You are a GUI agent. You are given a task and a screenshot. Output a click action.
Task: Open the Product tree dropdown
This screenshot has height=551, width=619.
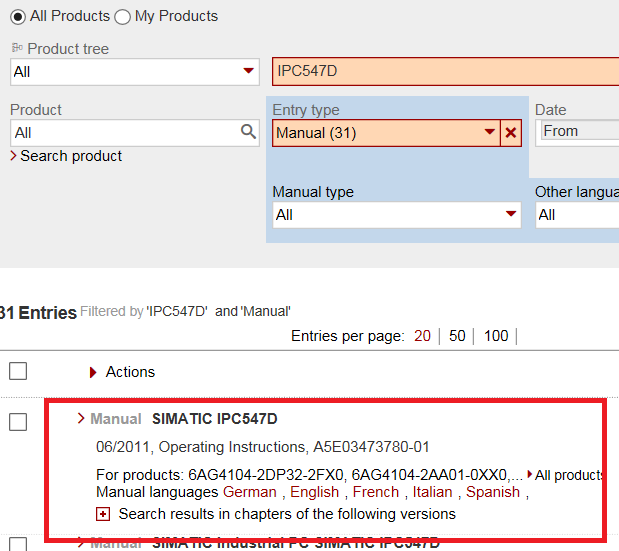point(248,71)
